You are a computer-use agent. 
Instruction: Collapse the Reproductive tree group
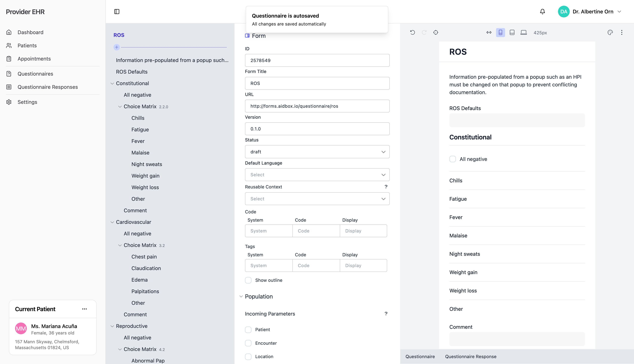(112, 326)
